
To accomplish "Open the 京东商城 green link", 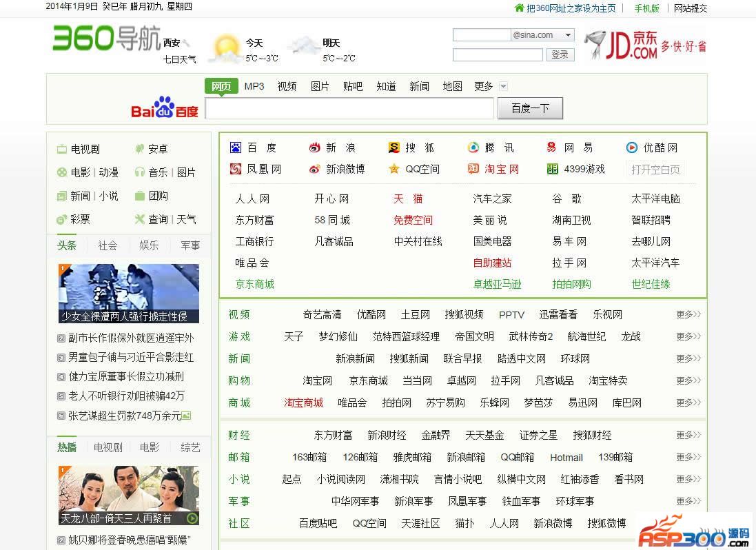I will [254, 284].
